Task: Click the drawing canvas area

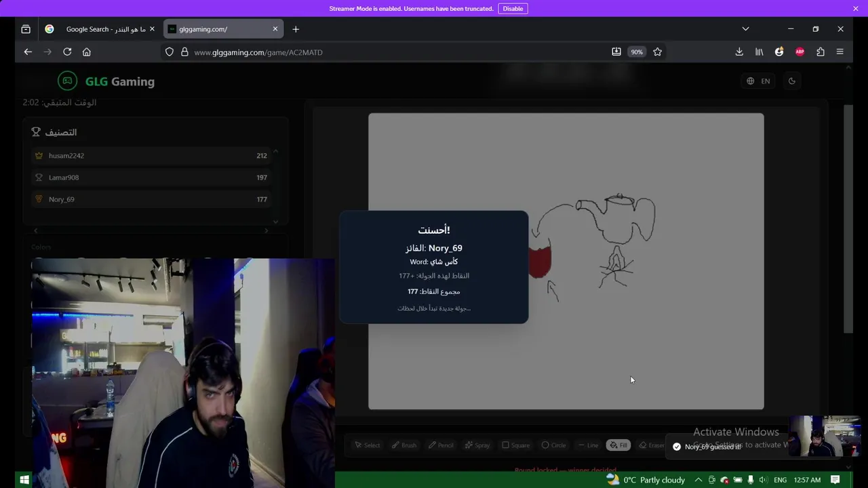Action: click(x=566, y=261)
